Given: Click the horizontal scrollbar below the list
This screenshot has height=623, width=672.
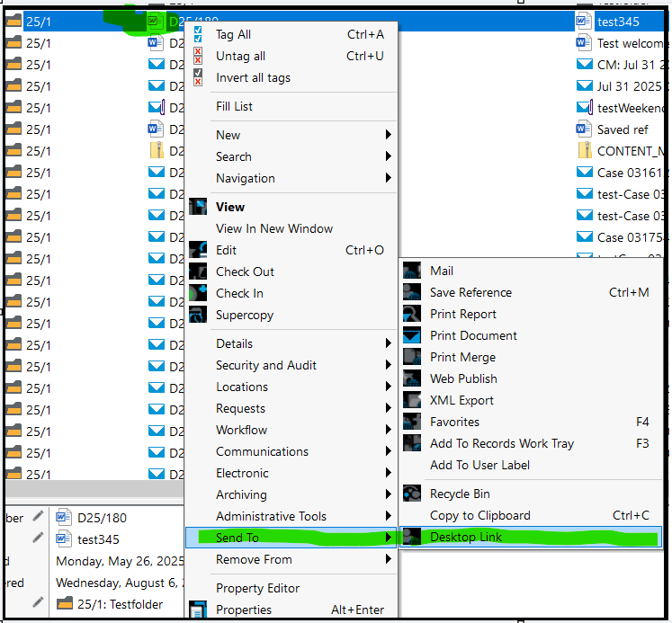Looking at the screenshot, I should pos(94,488).
